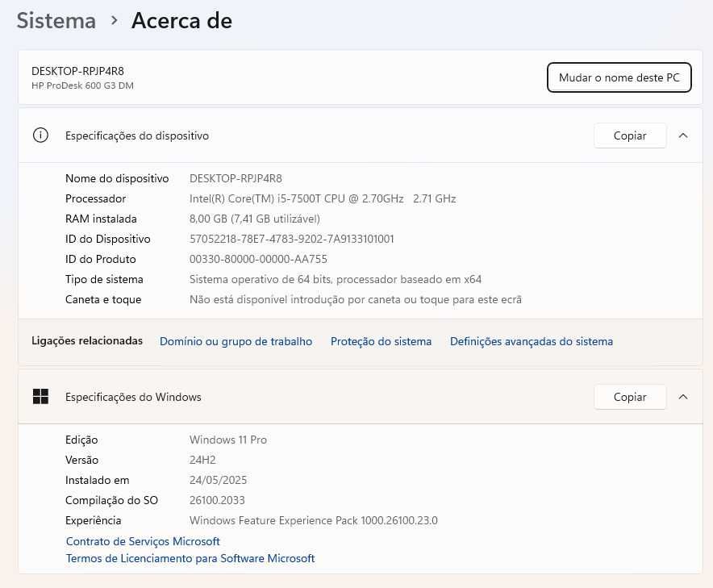Click the Compilação do SO label

[x=111, y=500]
